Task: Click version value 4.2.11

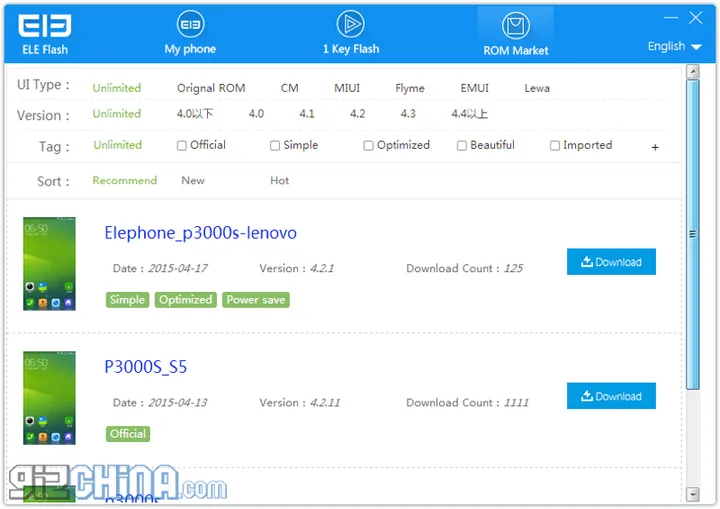Action: 325,403
